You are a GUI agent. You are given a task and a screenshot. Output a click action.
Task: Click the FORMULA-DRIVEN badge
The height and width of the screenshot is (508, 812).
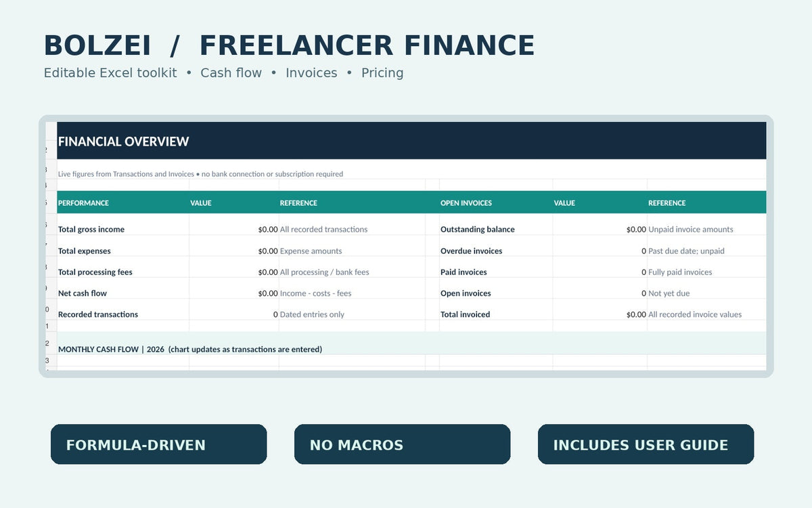(158, 444)
